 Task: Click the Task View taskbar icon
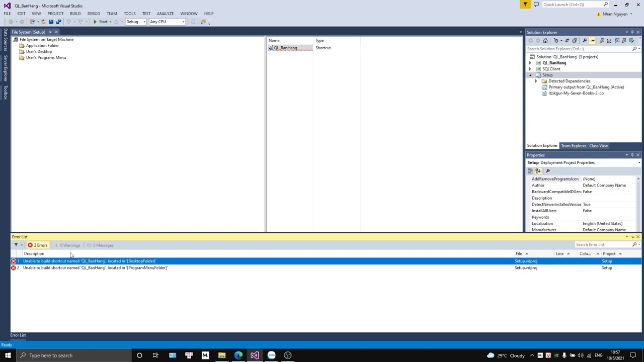[x=155, y=355]
